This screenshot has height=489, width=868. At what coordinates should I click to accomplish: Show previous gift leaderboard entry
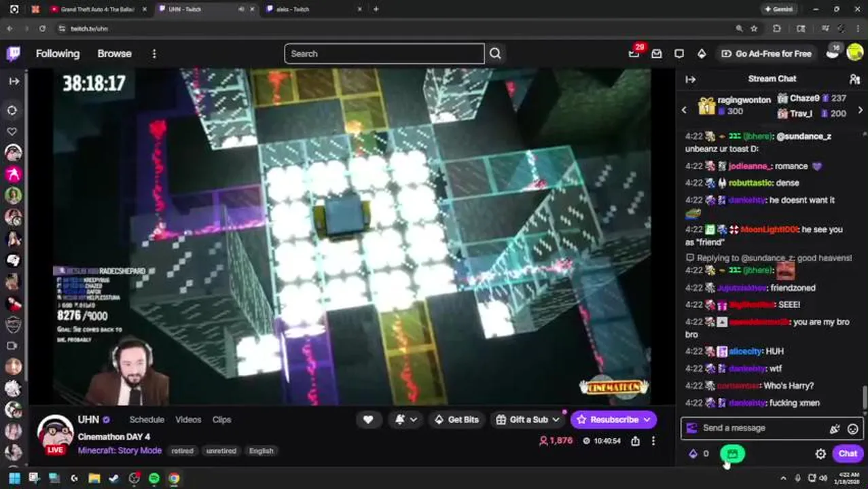(x=685, y=109)
